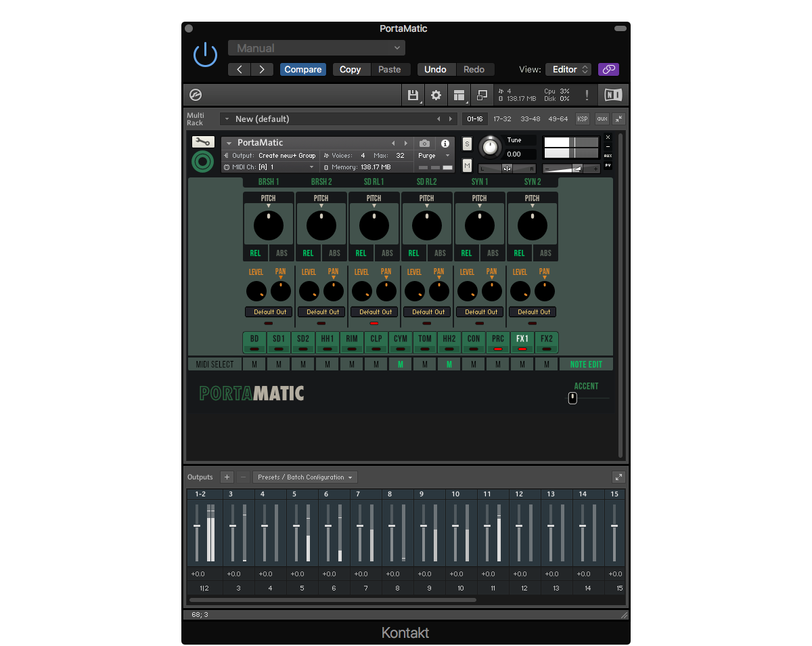The width and height of the screenshot is (812, 646).
Task: Enable ABS pitch mode for SD RL1
Action: click(387, 253)
